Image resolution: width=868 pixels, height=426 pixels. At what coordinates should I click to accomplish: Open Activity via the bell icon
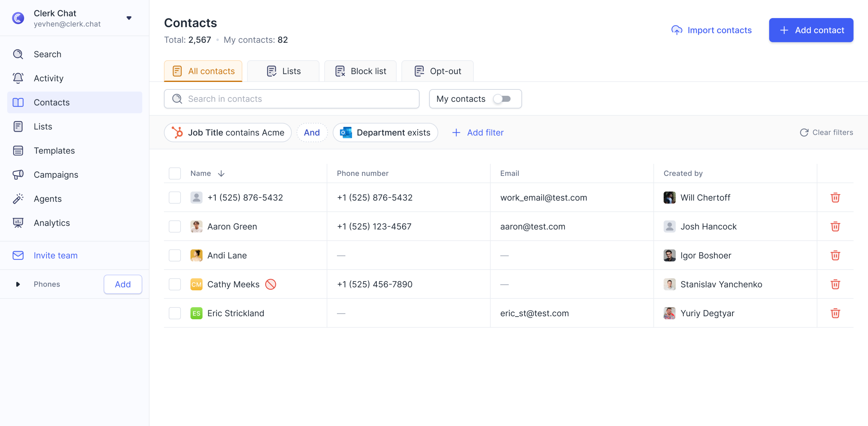18,78
